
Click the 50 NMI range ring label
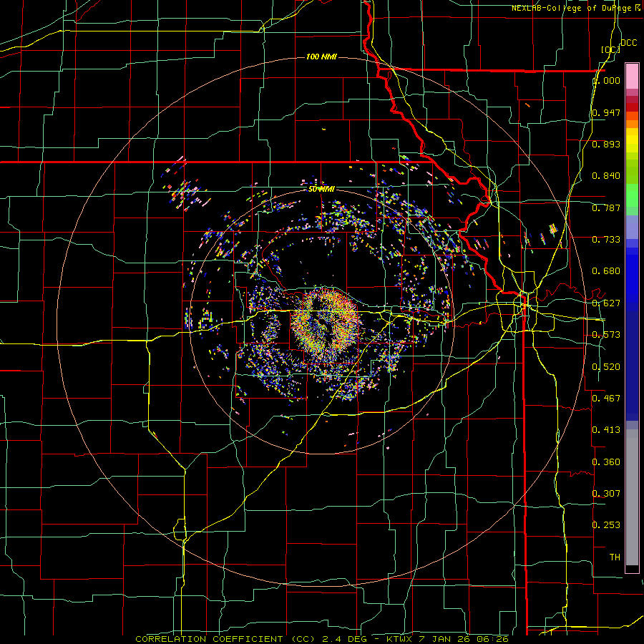coord(321,189)
